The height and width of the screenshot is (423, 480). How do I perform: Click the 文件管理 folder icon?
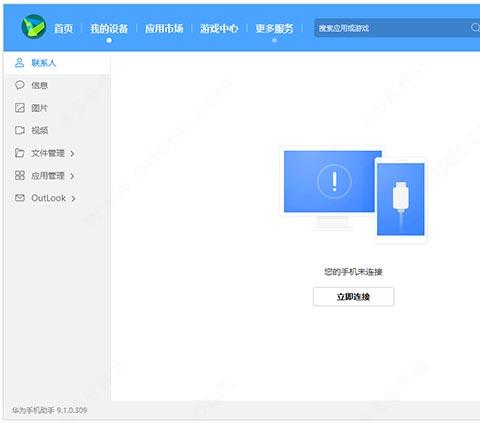click(20, 153)
